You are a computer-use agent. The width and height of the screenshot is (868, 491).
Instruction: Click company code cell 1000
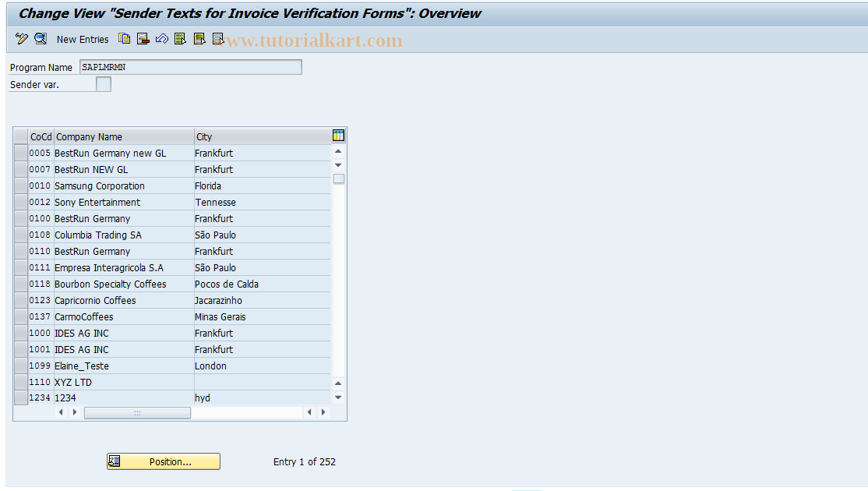[40, 334]
